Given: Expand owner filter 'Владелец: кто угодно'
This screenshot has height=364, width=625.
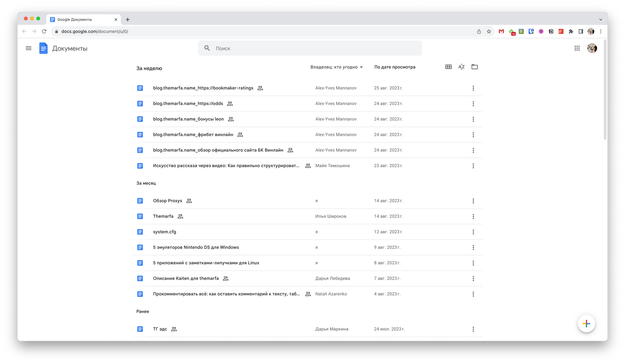Looking at the screenshot, I should tap(337, 67).
